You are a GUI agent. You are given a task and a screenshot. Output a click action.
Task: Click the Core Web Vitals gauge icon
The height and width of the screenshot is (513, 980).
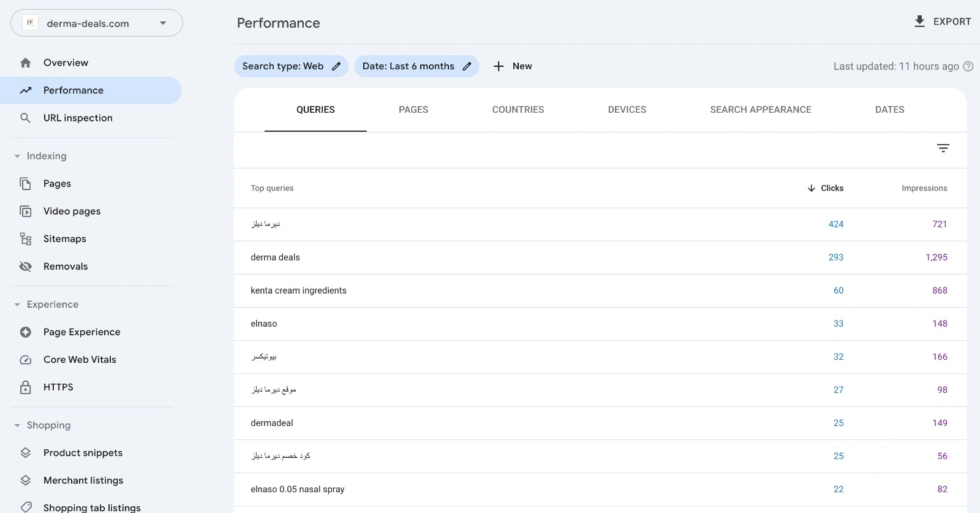coord(25,359)
